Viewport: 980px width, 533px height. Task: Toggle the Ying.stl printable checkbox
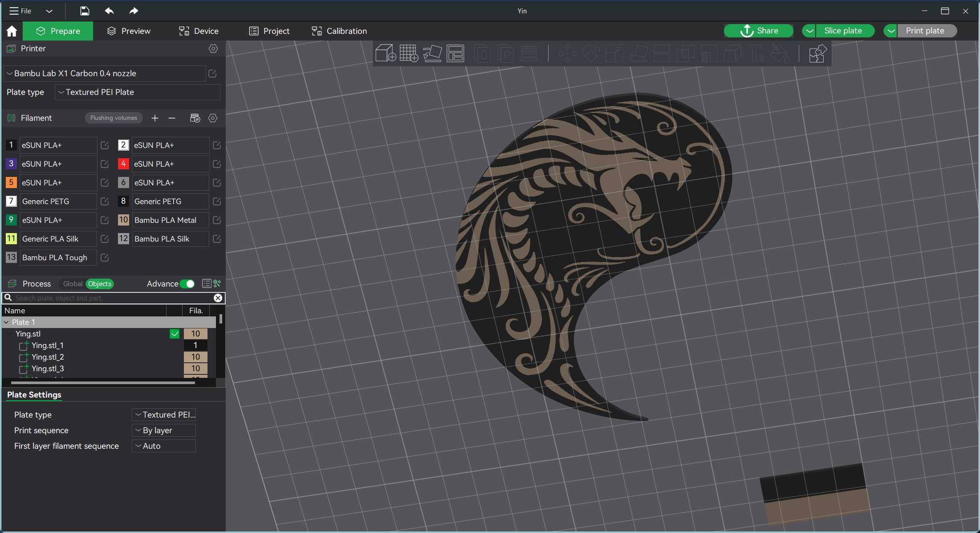pos(175,334)
